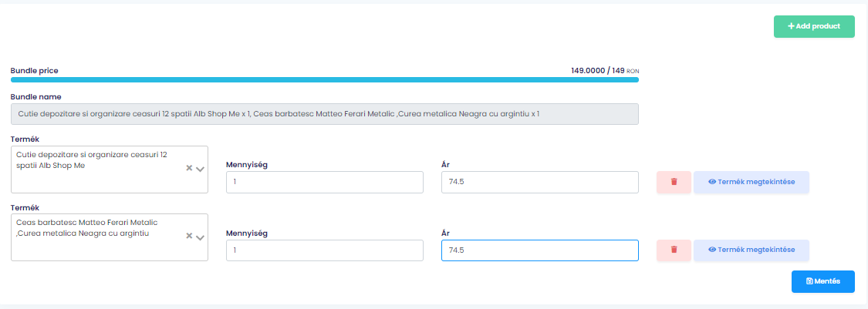Screen dimensions: 868x309
Task: Expand the Ceas barbatesc product dropdown arrow
Action: [x=201, y=237]
